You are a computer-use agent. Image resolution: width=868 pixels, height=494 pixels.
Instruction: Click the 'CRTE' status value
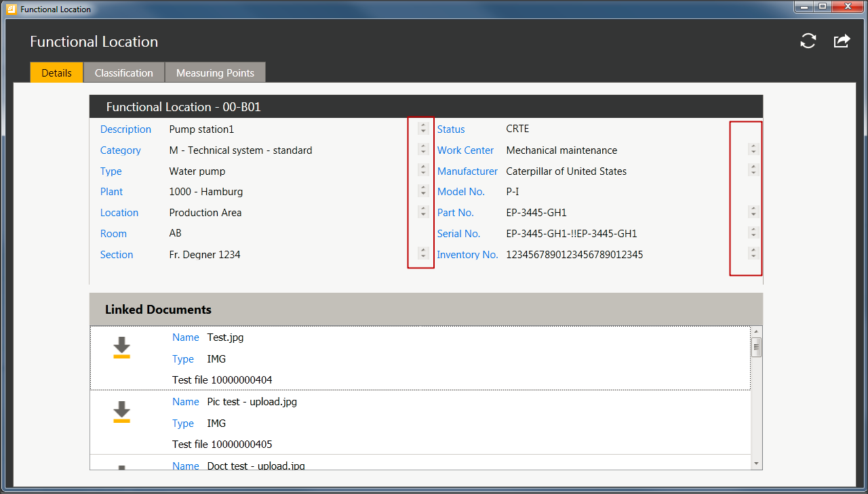pos(517,129)
